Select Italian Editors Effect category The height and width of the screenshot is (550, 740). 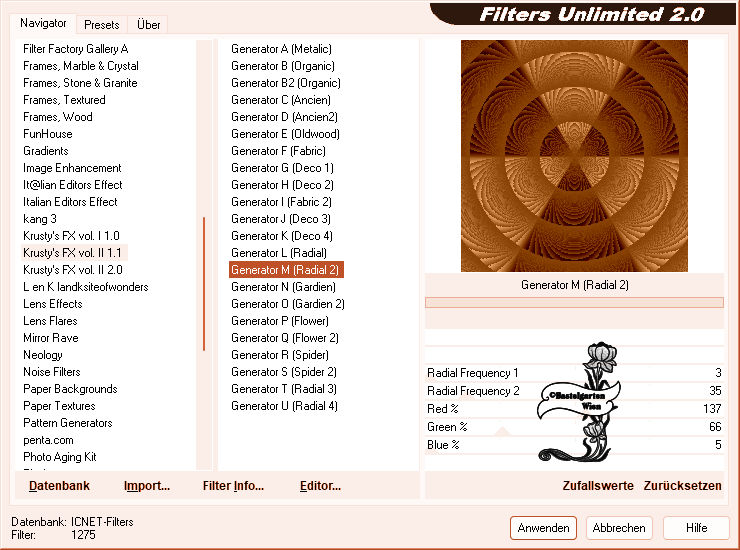(70, 202)
